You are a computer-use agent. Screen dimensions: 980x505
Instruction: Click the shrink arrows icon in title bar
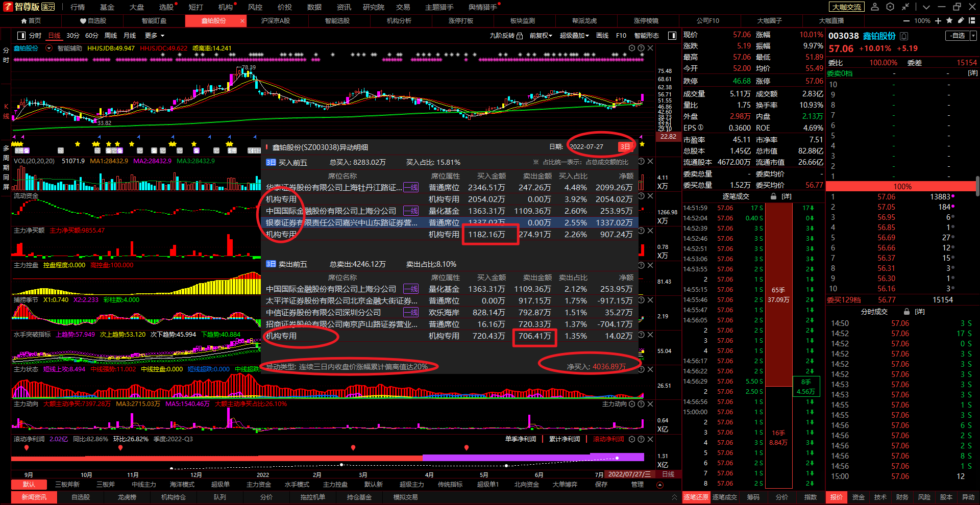pos(905,7)
